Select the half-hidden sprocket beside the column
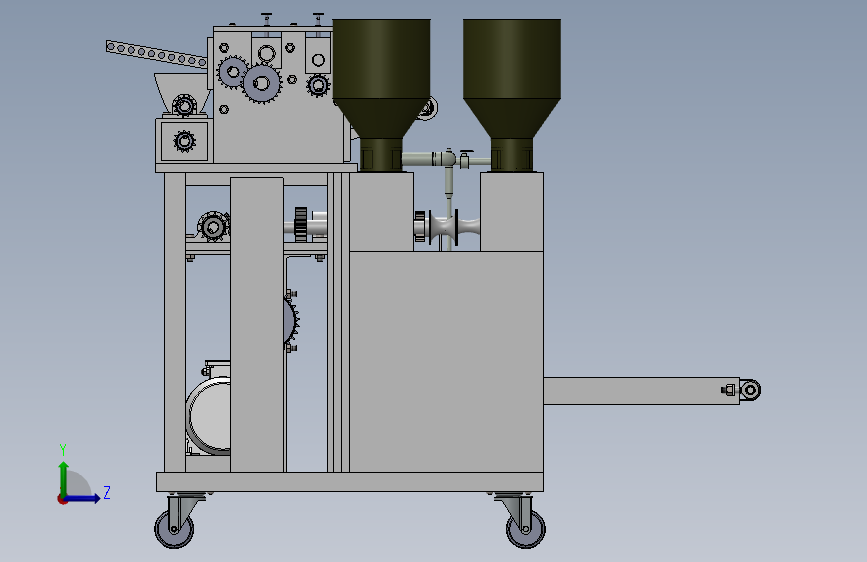Viewport: 867px width, 562px height. pos(292,321)
